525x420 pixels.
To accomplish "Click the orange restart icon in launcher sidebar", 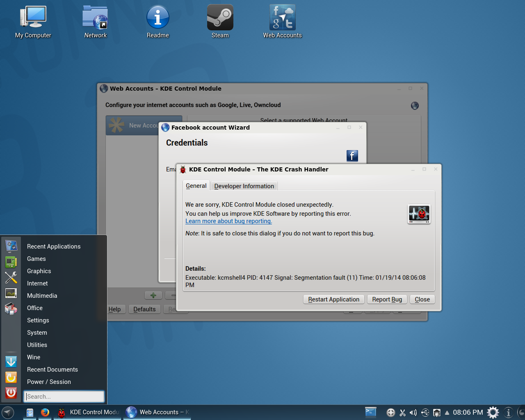I will 11,377.
